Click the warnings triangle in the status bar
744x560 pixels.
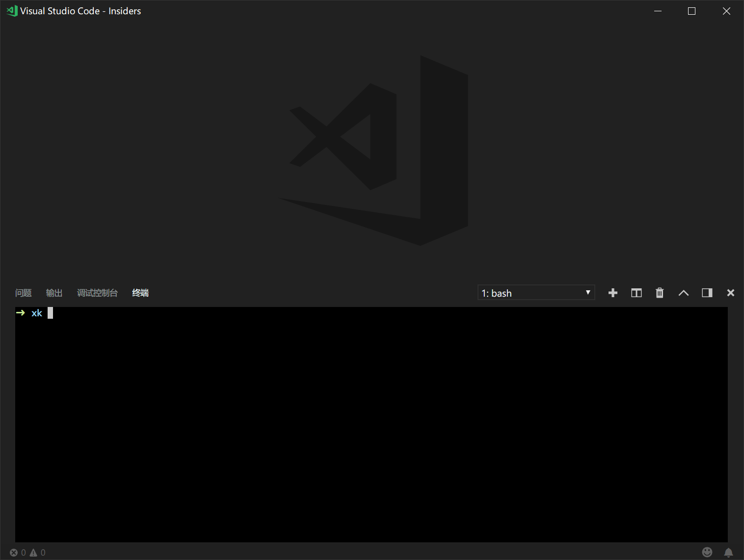coord(32,552)
